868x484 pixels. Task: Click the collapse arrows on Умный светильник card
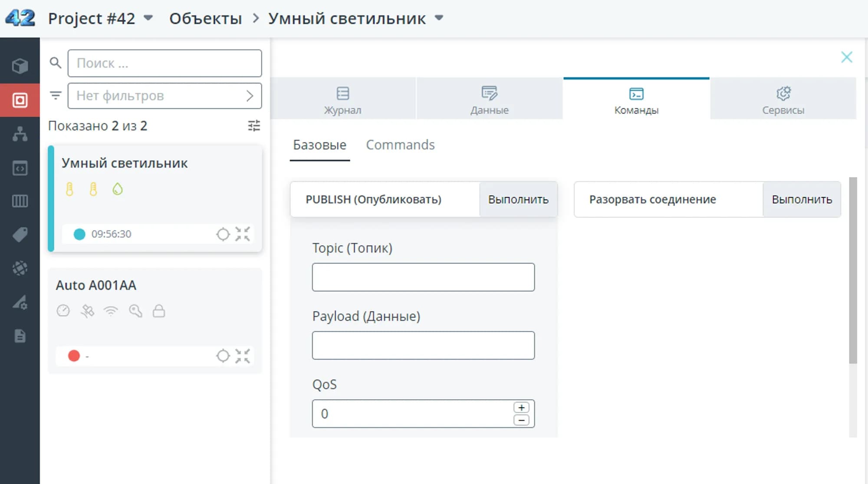(243, 234)
